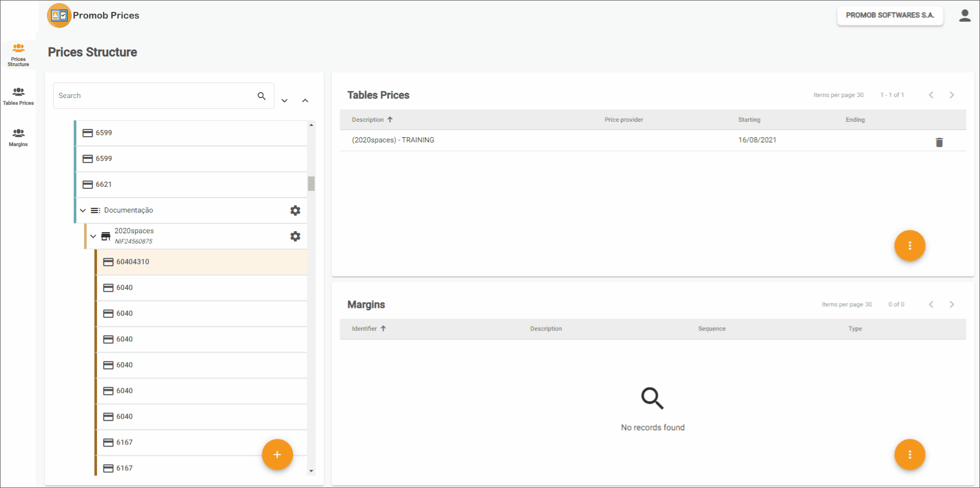Collapse all tree items with up chevron
The height and width of the screenshot is (488, 980).
pyautogui.click(x=305, y=101)
